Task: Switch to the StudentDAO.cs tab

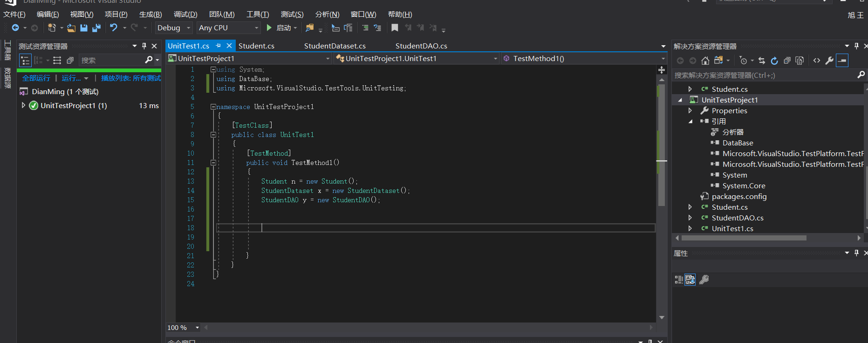Action: [421, 46]
